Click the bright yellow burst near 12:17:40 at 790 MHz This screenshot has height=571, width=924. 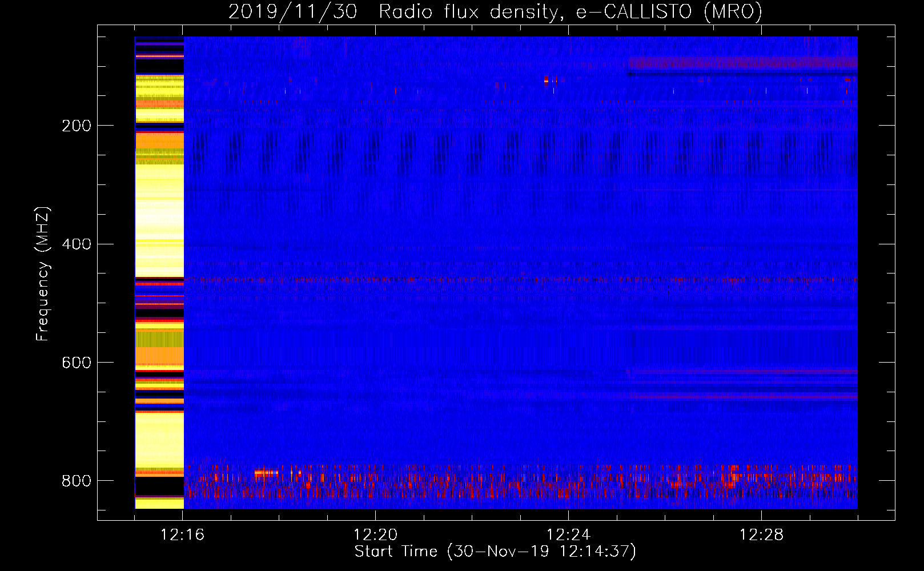266,473
